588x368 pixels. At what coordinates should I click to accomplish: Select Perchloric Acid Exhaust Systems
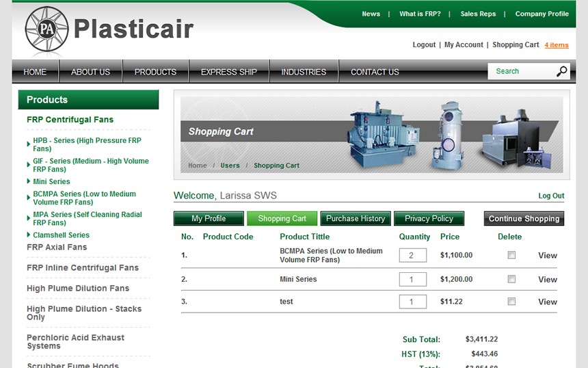coord(75,342)
